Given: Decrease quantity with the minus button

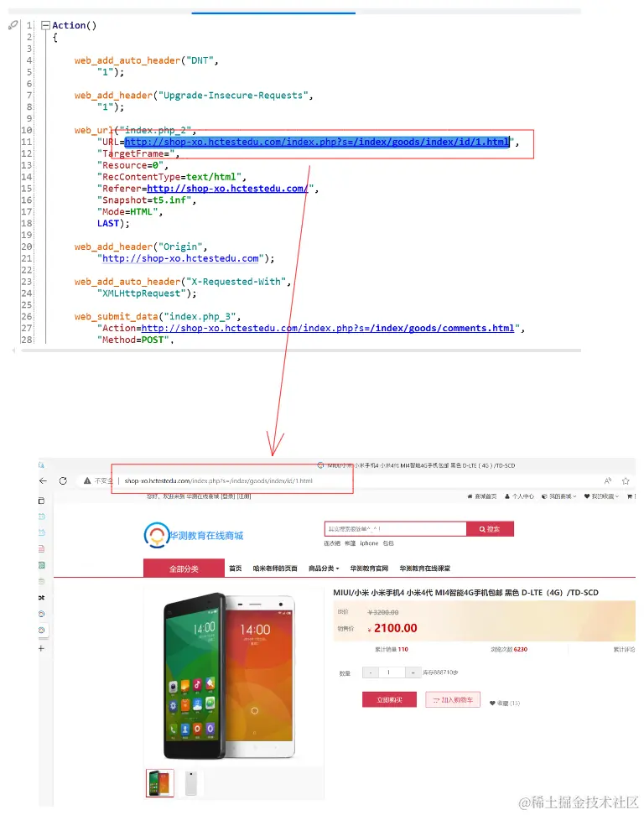Looking at the screenshot, I should click(x=371, y=672).
